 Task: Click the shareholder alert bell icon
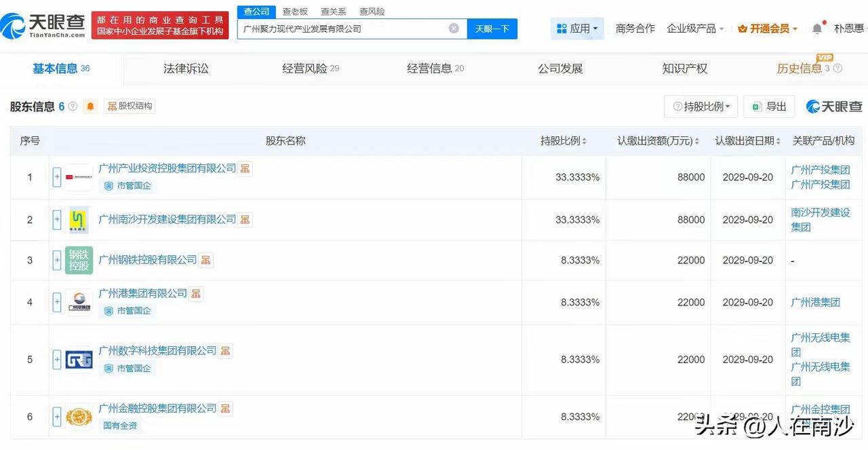(90, 106)
